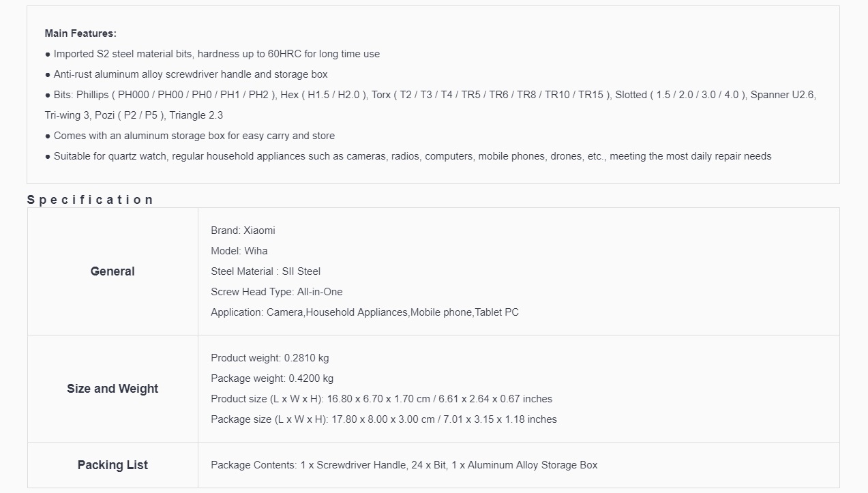Click the Packing List row label

(113, 465)
